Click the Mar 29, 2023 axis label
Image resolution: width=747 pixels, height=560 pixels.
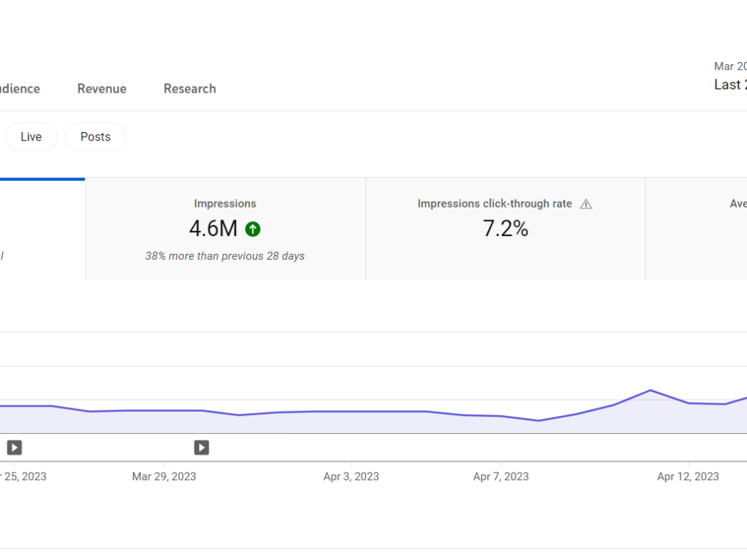pos(164,476)
